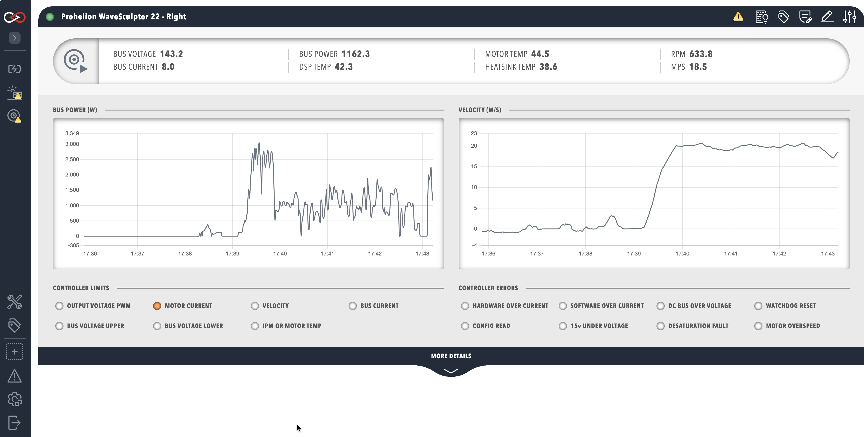Image resolution: width=868 pixels, height=437 pixels.
Task: Click the green status indicator beside the title
Action: tap(50, 17)
